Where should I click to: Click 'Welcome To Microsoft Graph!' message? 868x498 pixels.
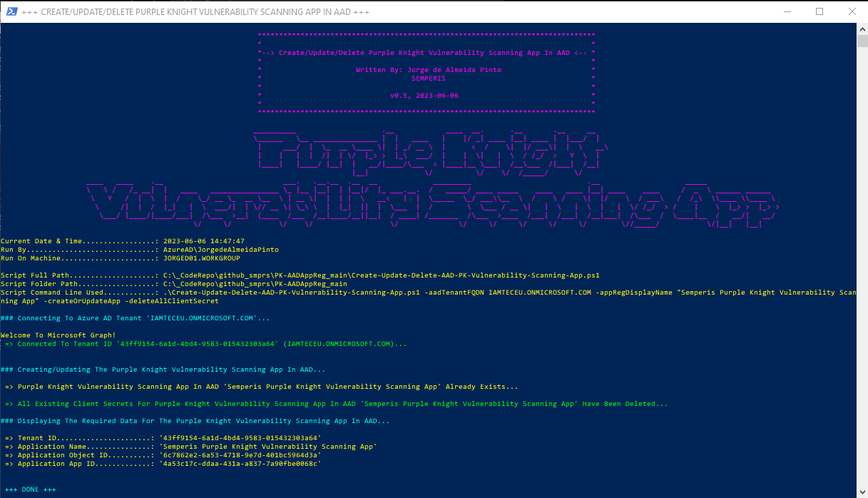click(x=58, y=335)
